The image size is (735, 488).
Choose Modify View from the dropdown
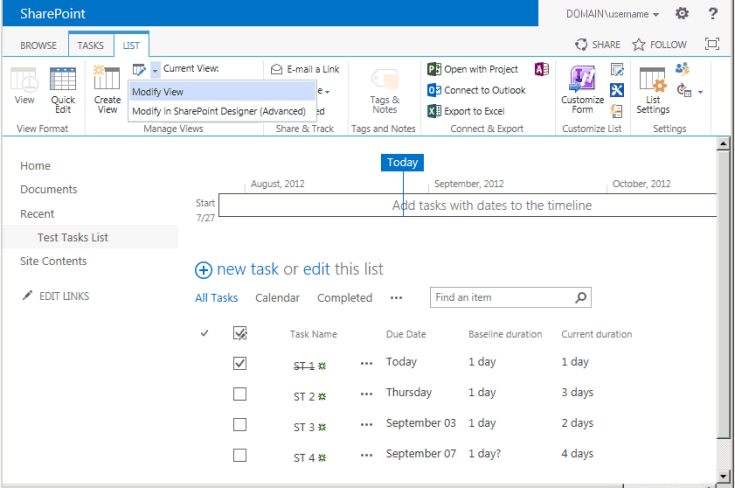tap(222, 92)
